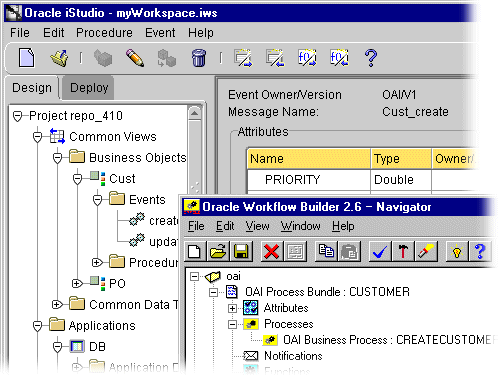The height and width of the screenshot is (375, 498).
Task: Select the update event in tree
Action: (163, 242)
